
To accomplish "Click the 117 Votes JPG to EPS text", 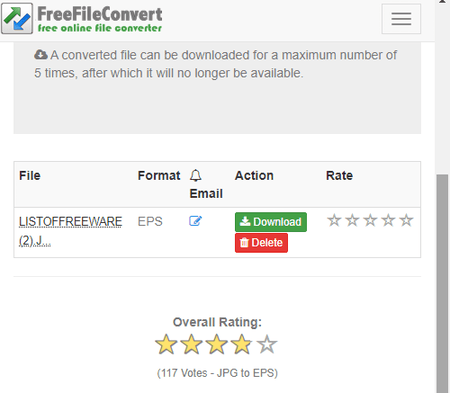I will [217, 373].
